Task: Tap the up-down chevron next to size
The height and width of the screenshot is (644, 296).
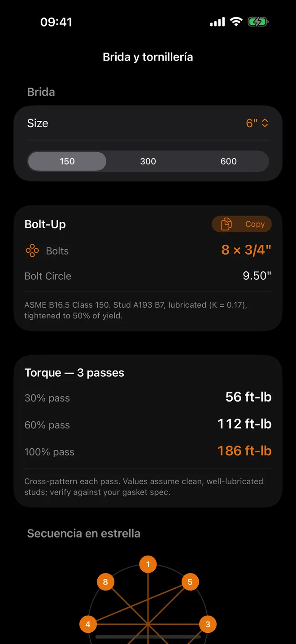Action: (265, 123)
